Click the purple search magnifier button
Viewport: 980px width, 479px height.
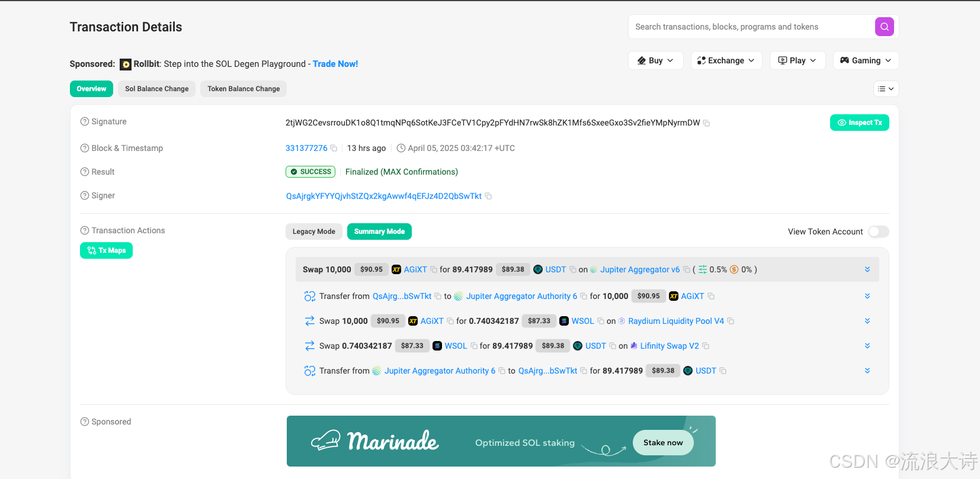(884, 27)
